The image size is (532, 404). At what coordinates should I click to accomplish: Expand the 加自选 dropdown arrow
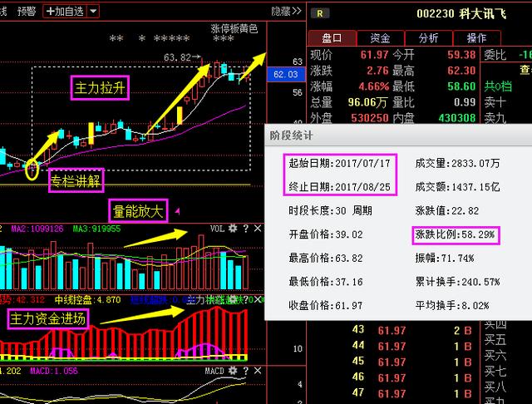pyautogui.click(x=91, y=12)
